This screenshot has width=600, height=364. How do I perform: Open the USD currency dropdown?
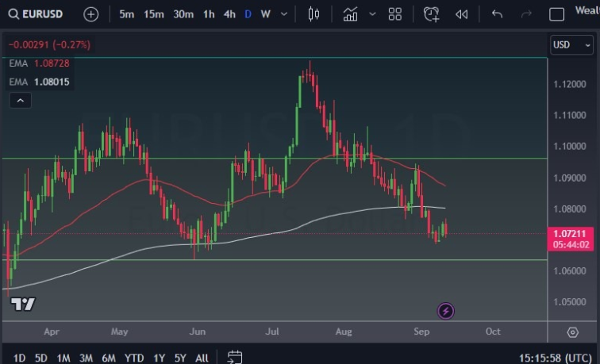pos(571,45)
